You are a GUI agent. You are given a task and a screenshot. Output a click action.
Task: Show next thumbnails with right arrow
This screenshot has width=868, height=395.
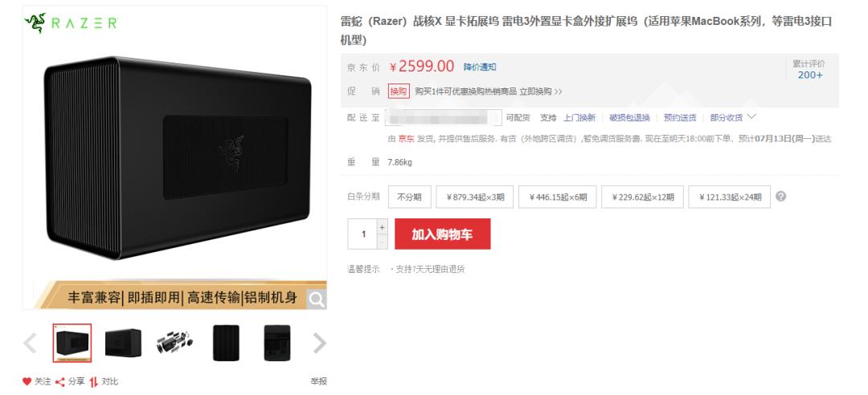click(x=319, y=343)
